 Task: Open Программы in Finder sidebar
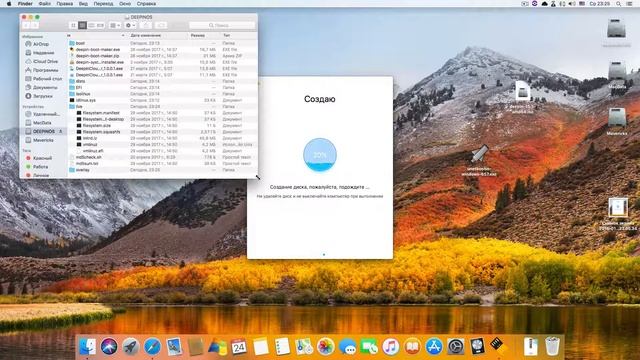click(42, 70)
